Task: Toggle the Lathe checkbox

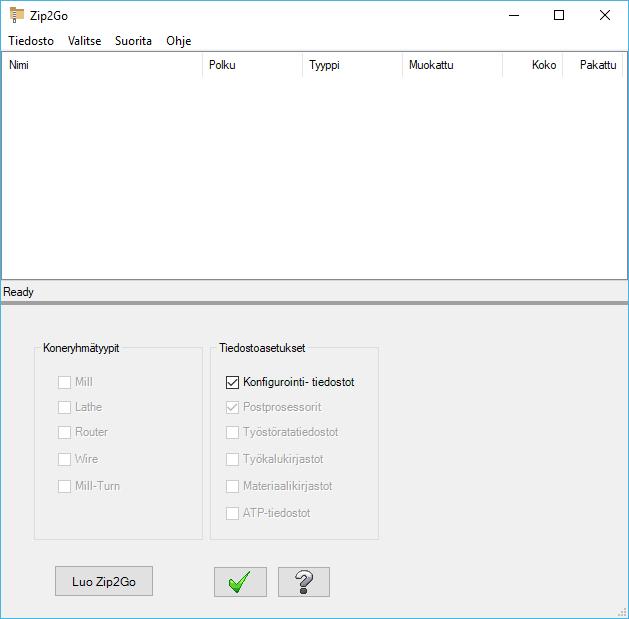Action: pyautogui.click(x=64, y=407)
